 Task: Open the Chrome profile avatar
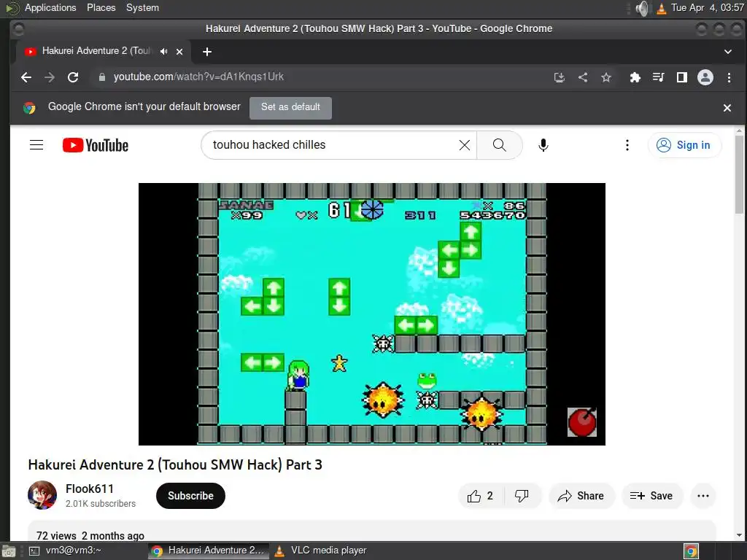(705, 77)
